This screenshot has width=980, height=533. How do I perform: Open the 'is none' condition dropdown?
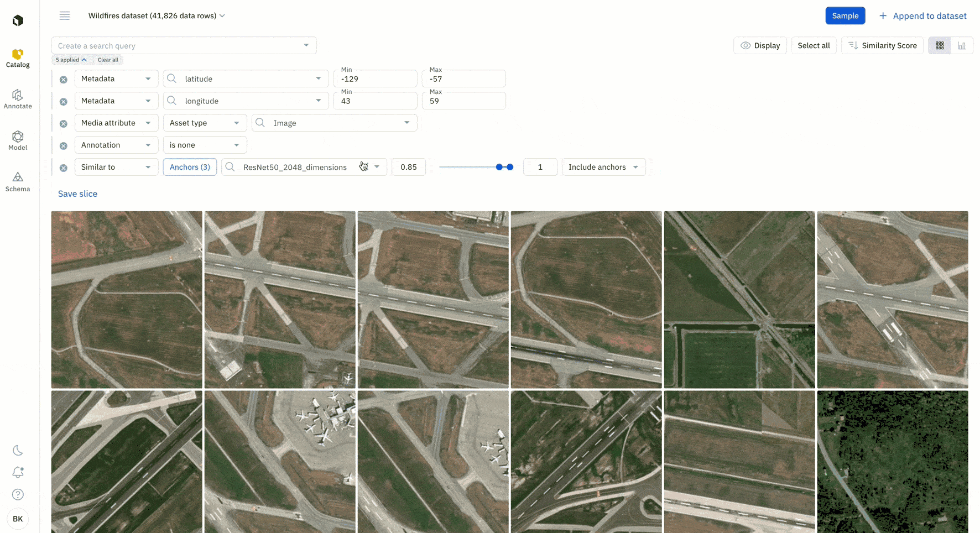point(205,145)
